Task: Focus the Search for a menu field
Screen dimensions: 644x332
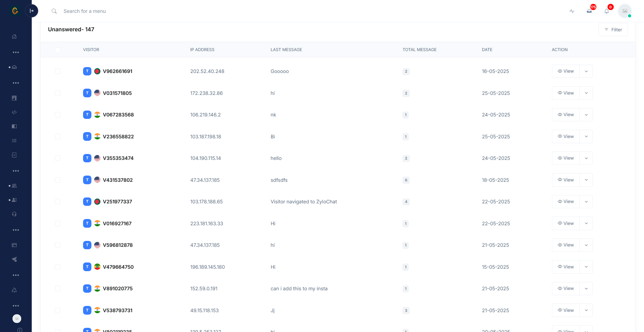Action: click(x=84, y=11)
